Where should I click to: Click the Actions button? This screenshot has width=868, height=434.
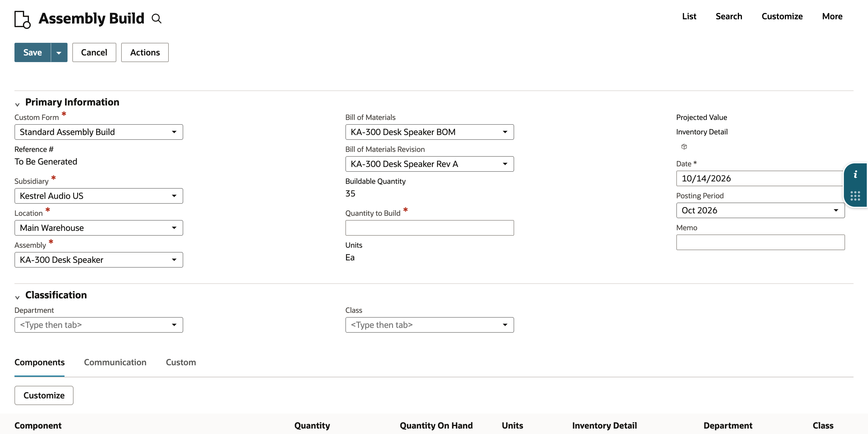(x=145, y=52)
